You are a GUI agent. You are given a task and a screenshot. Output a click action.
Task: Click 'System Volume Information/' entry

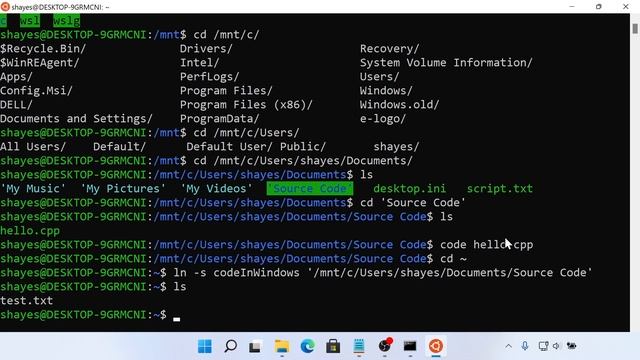[446, 62]
